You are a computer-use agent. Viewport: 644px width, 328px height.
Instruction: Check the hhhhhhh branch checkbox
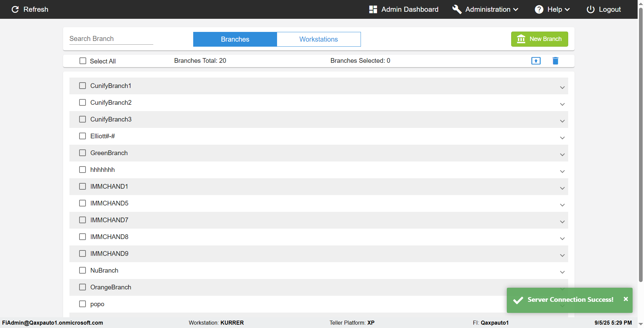pyautogui.click(x=83, y=170)
